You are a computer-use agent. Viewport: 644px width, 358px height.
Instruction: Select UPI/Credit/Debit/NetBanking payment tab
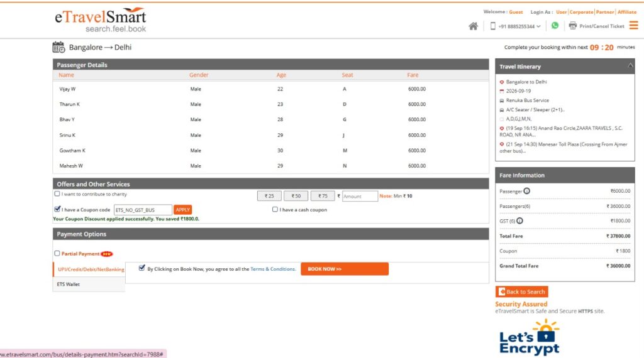89,269
